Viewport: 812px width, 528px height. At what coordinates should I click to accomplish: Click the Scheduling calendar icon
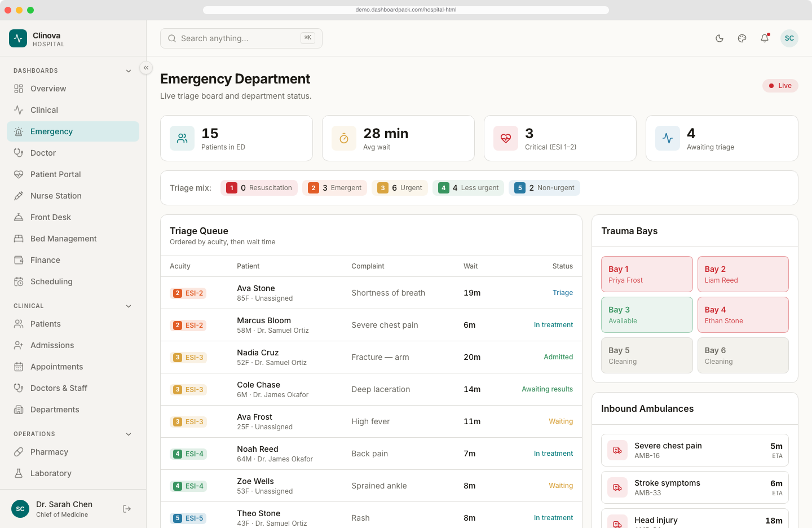[x=19, y=281]
